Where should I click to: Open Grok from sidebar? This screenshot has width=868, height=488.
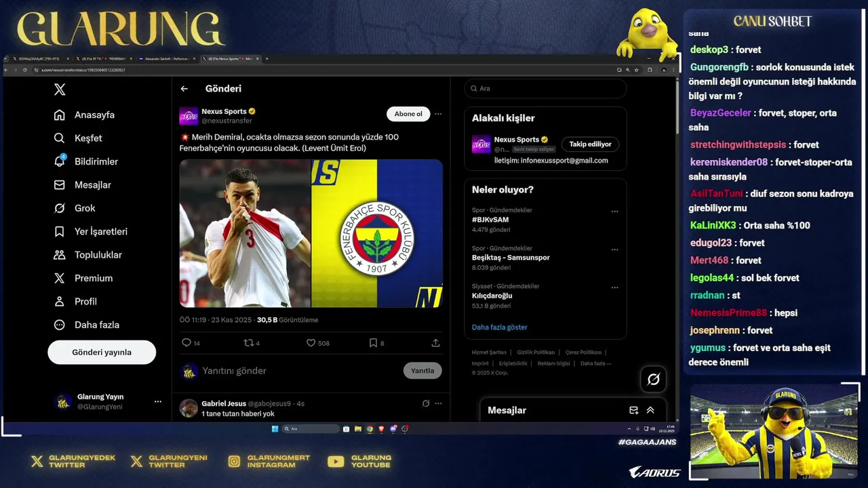(x=75, y=208)
